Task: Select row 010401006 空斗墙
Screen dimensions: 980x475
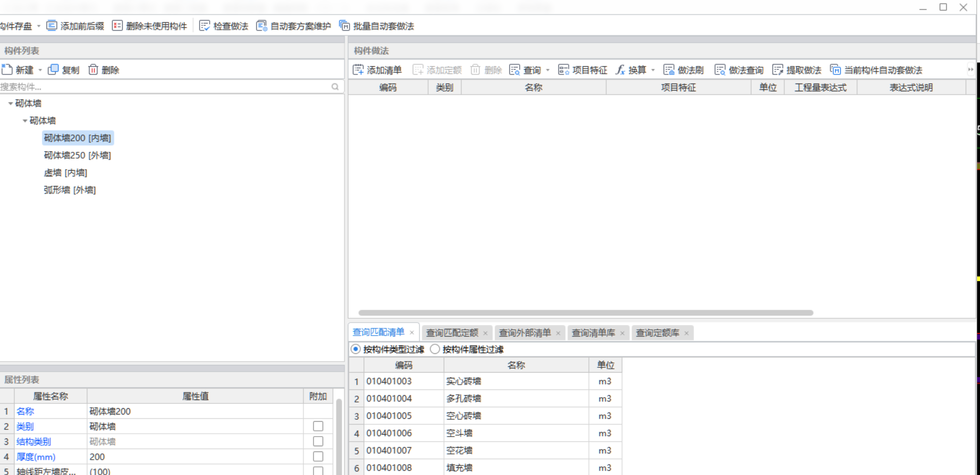Action: (x=485, y=433)
